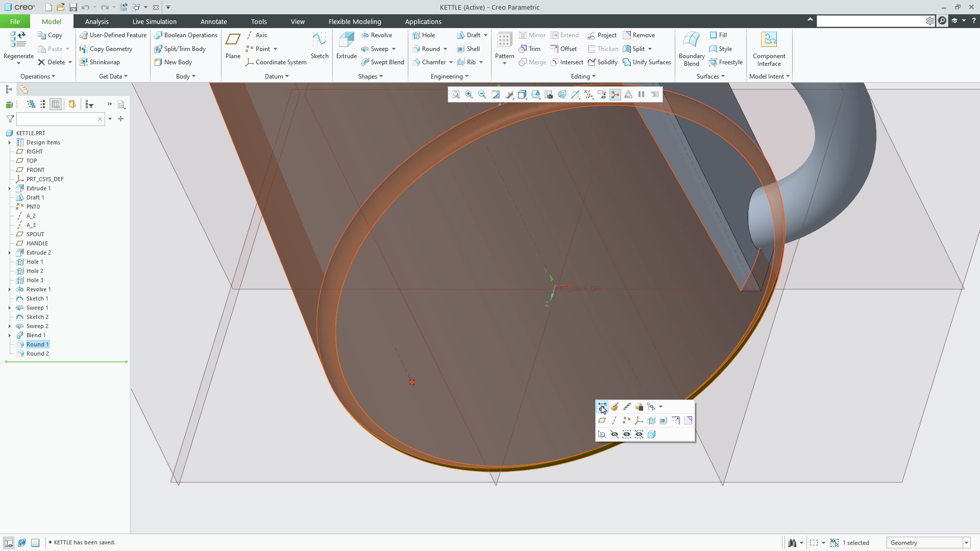This screenshot has height=551, width=980.
Task: Open saved orientations camera icon
Action: [549, 94]
